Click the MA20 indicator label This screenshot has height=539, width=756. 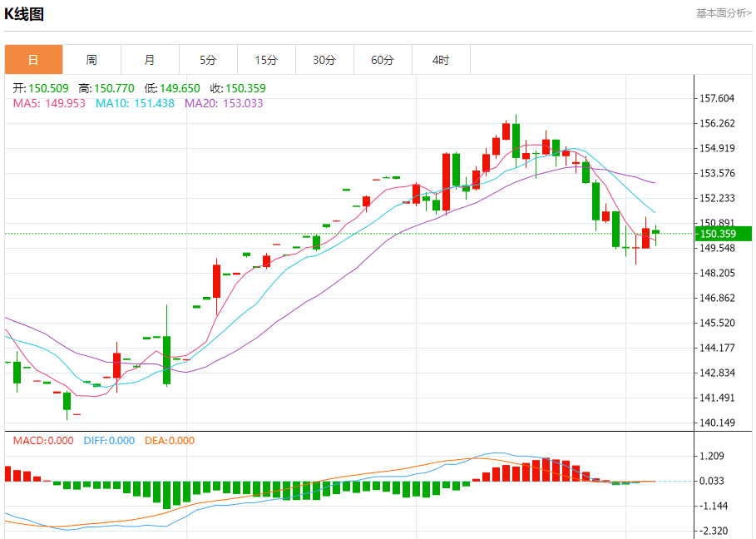[x=224, y=103]
